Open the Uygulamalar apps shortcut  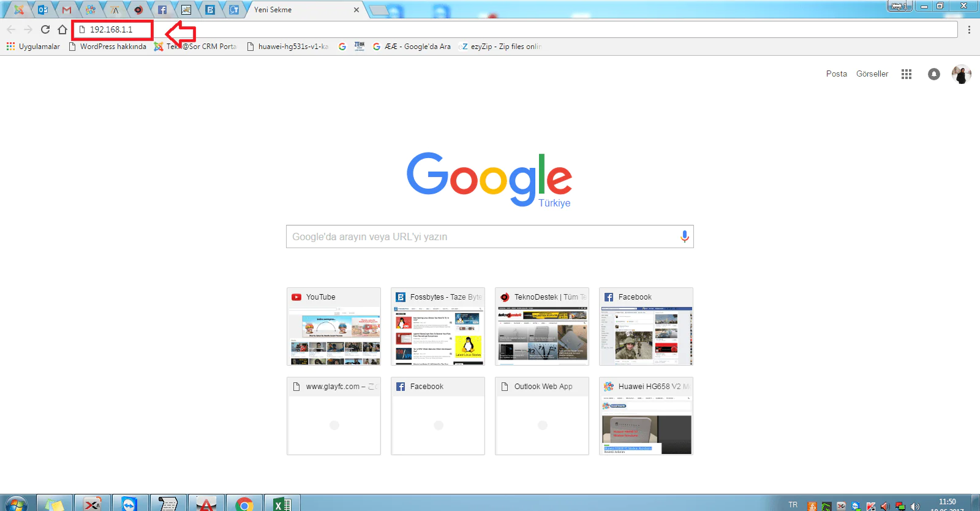click(x=33, y=47)
